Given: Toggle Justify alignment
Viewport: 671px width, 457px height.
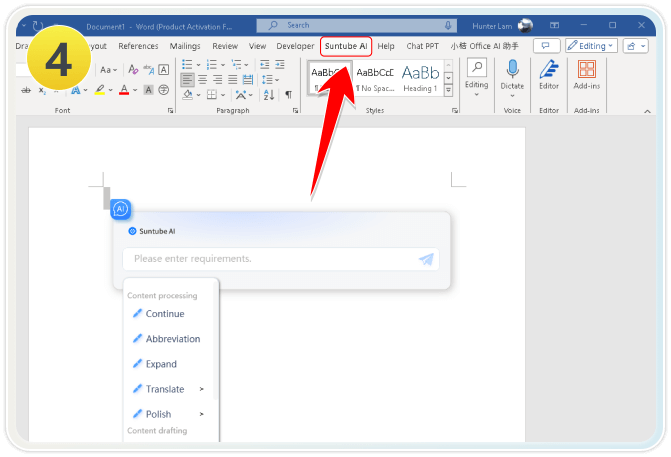Looking at the screenshot, I should point(232,80).
